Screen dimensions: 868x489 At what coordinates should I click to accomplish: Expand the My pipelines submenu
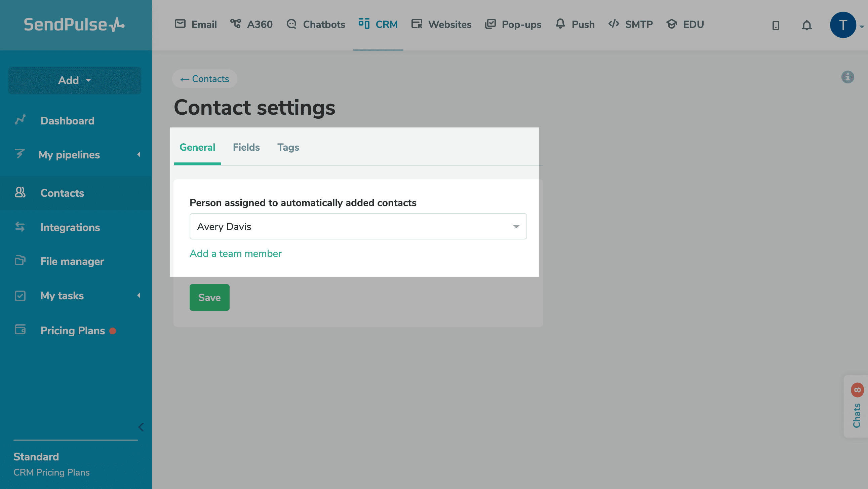pyautogui.click(x=139, y=155)
